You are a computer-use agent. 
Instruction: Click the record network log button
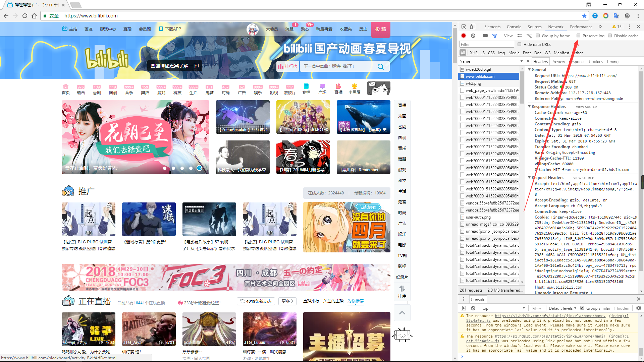tap(464, 36)
